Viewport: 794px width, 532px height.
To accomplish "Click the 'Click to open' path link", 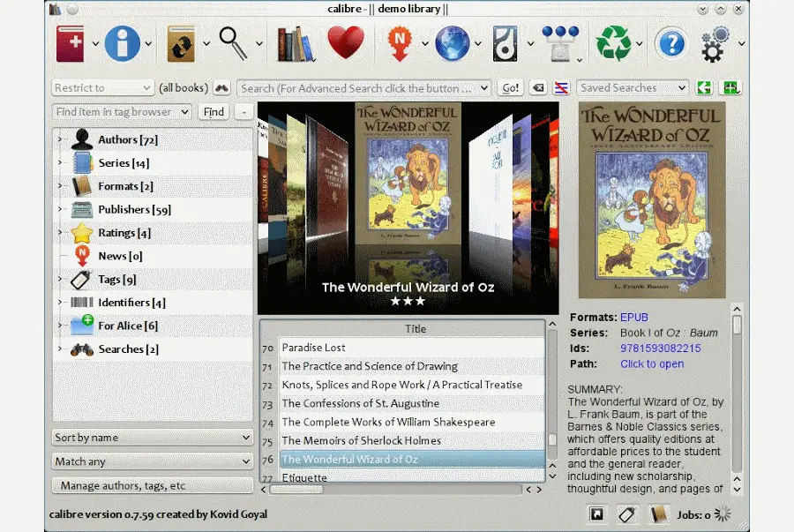I will point(652,364).
